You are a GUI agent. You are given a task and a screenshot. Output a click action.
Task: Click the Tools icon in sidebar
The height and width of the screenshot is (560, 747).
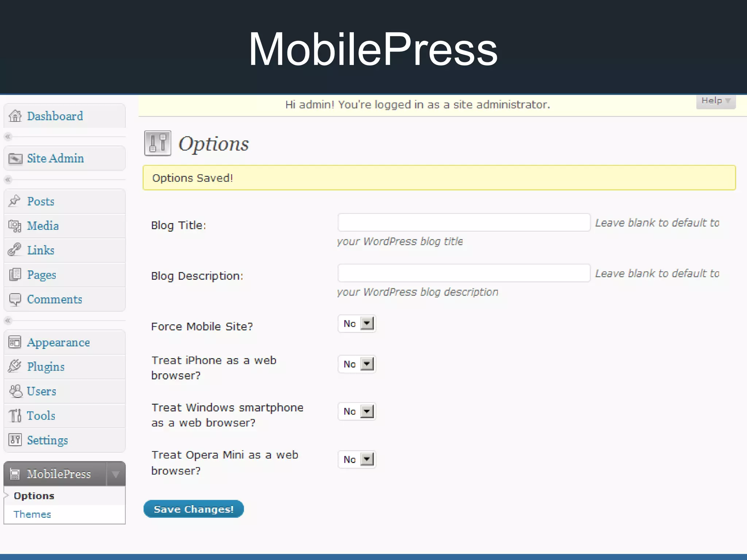15,416
